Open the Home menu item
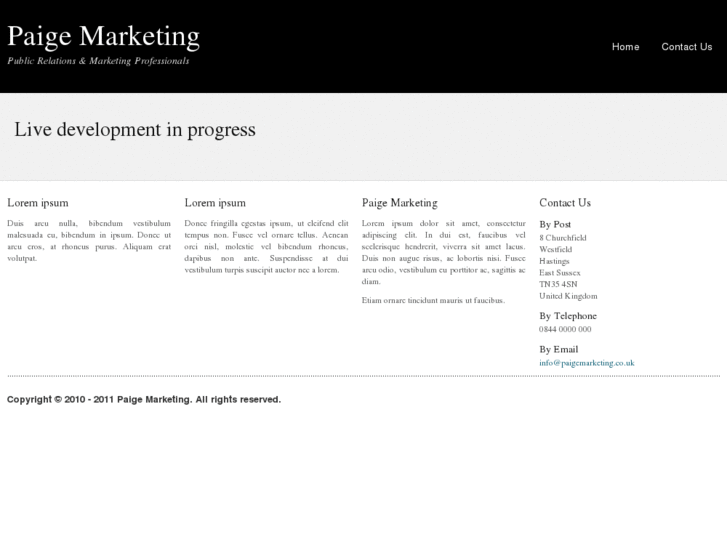Screen dimensions: 727x545 click(625, 47)
